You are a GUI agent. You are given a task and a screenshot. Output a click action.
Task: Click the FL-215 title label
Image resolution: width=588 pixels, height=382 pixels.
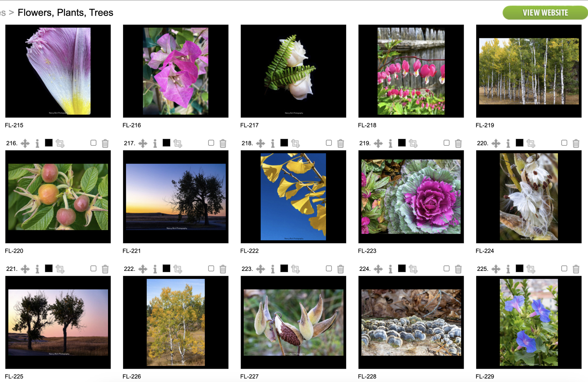[x=14, y=125]
